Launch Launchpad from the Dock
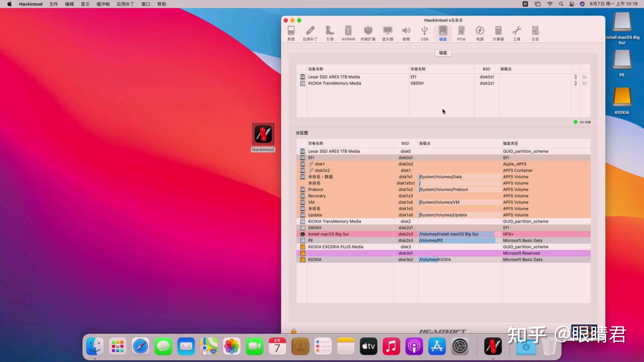This screenshot has width=644, height=362. point(117,346)
